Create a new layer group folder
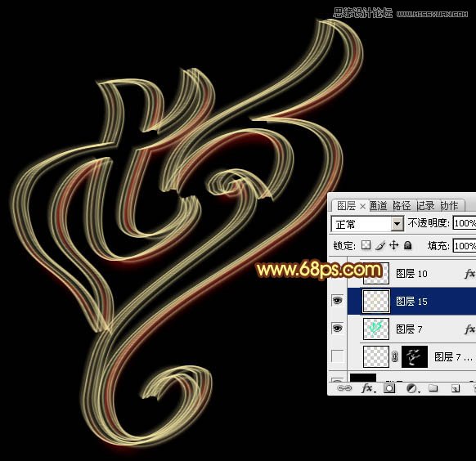The width and height of the screenshot is (476, 461). pyautogui.click(x=433, y=388)
